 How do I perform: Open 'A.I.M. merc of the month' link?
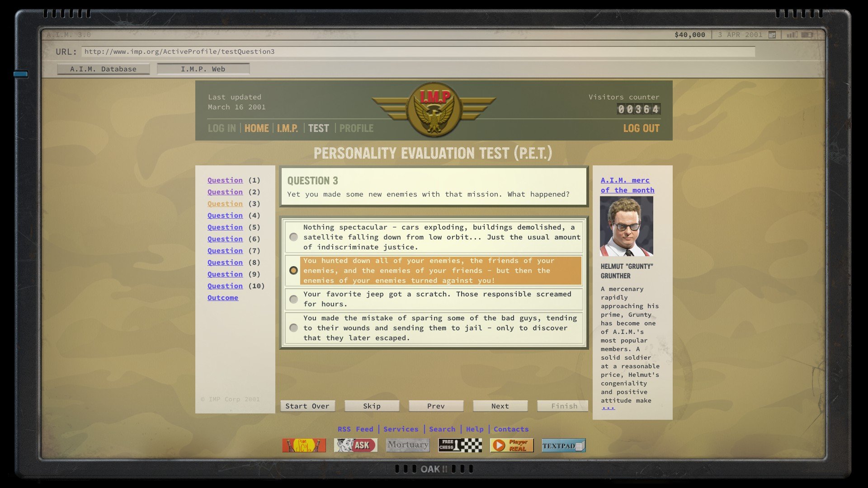click(627, 185)
